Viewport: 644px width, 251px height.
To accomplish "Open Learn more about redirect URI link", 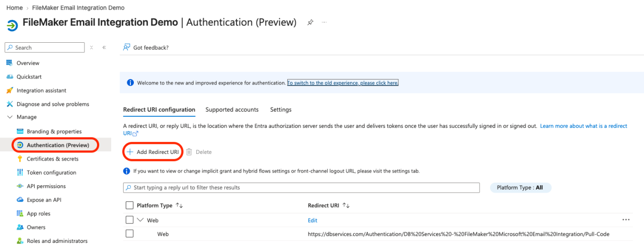I will point(584,126).
